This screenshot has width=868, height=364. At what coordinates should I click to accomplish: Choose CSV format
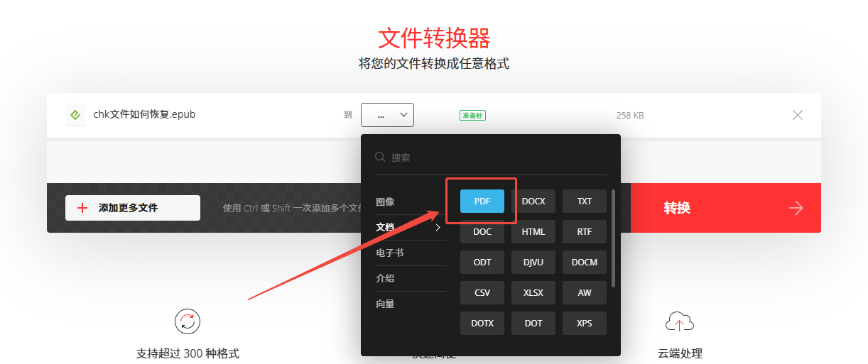pyautogui.click(x=482, y=293)
